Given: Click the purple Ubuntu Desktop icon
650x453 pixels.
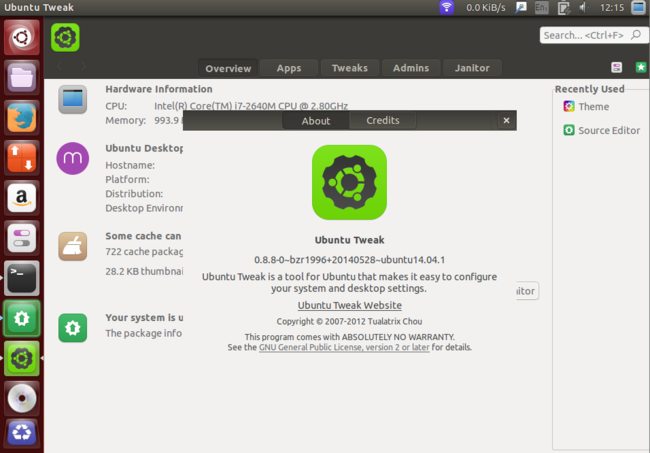Looking at the screenshot, I should tap(73, 158).
